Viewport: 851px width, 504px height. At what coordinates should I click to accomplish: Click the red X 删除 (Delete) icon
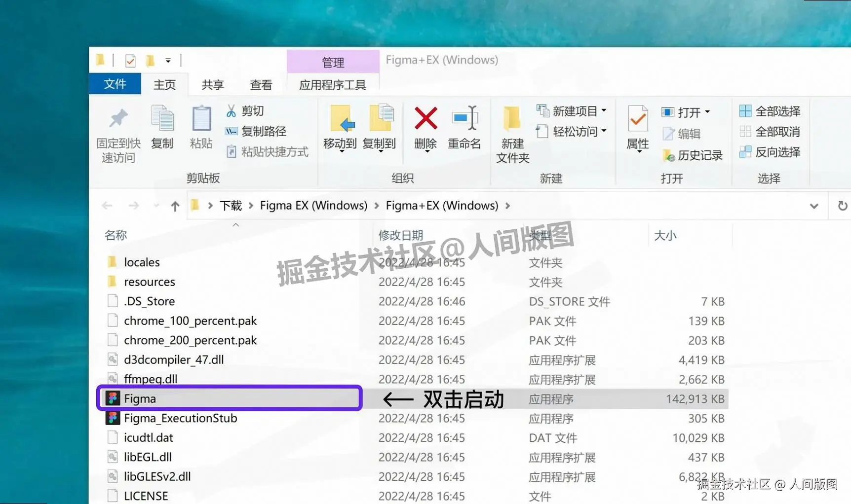click(x=425, y=118)
